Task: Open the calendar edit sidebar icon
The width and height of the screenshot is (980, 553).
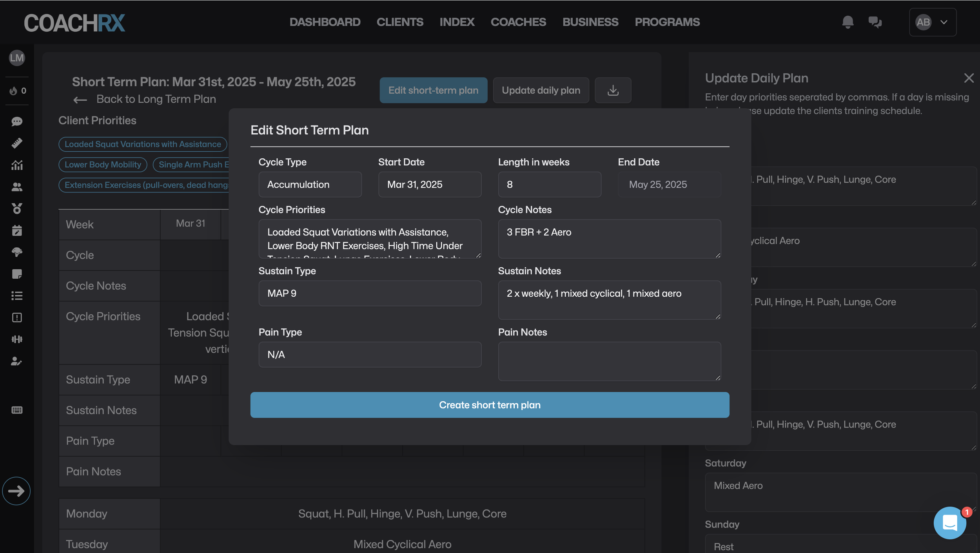Action: click(17, 230)
